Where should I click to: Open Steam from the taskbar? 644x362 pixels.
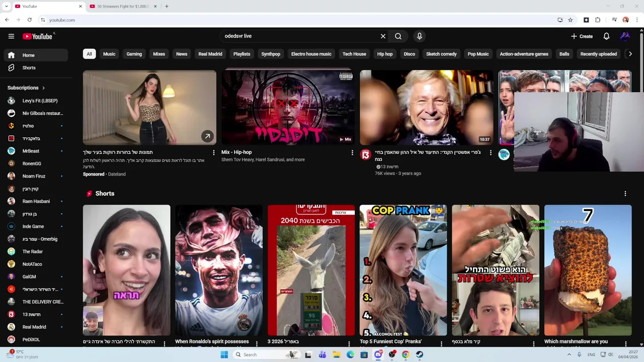point(419,354)
